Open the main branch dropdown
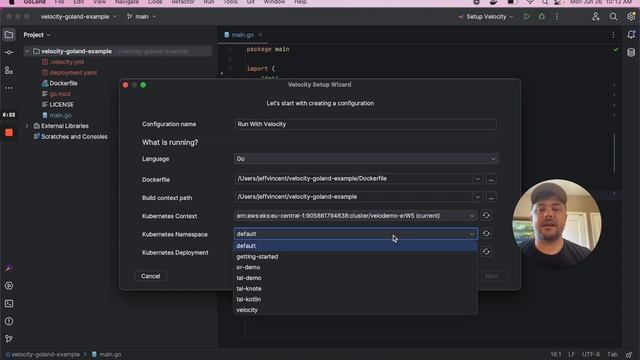 tap(141, 17)
